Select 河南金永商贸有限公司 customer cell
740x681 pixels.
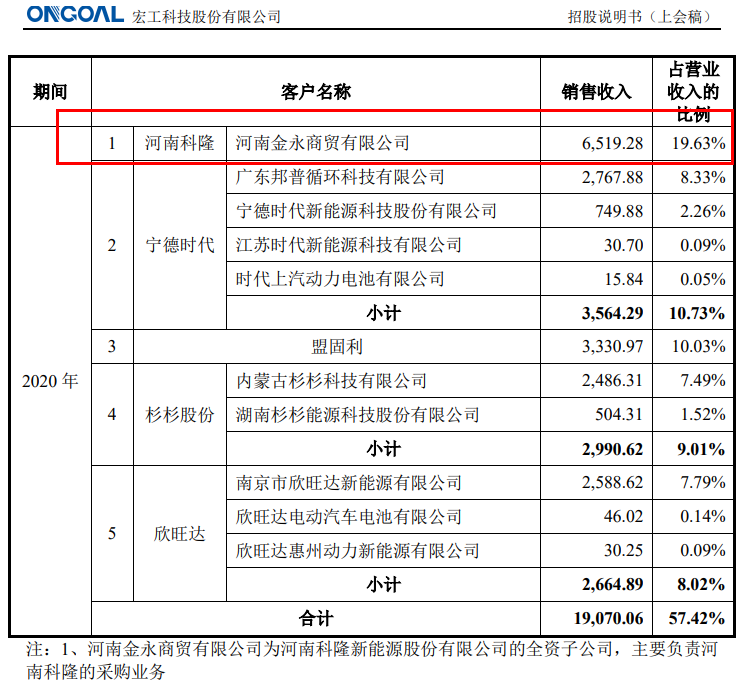(383, 143)
